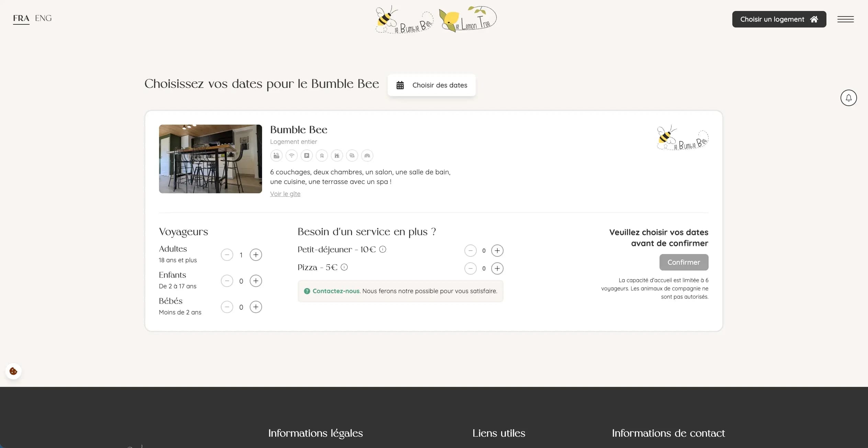Viewport: 868px width, 448px height.
Task: Click the parking amenity icon
Action: (306, 156)
